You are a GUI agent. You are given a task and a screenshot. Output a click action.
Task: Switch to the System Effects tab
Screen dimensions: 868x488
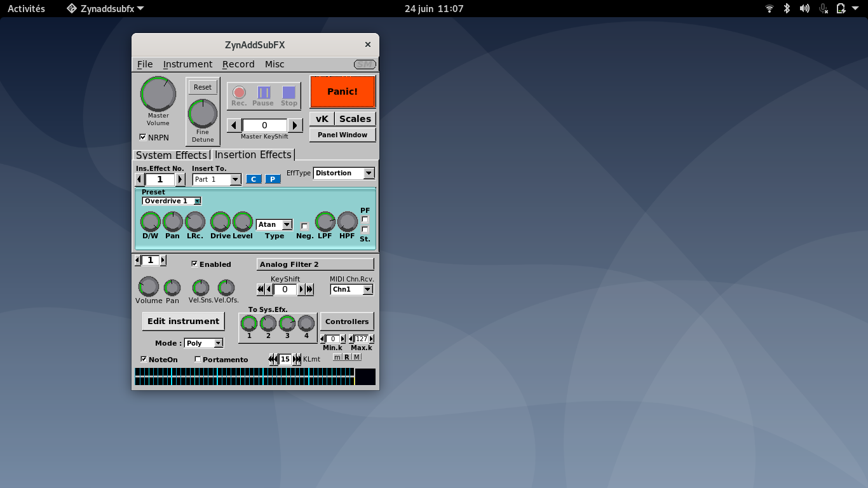[171, 155]
